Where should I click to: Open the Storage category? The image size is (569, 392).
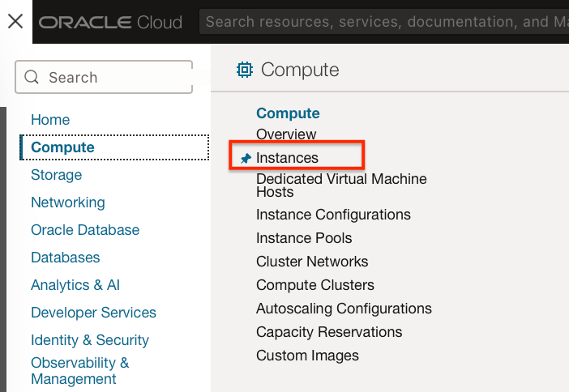pyautogui.click(x=57, y=175)
